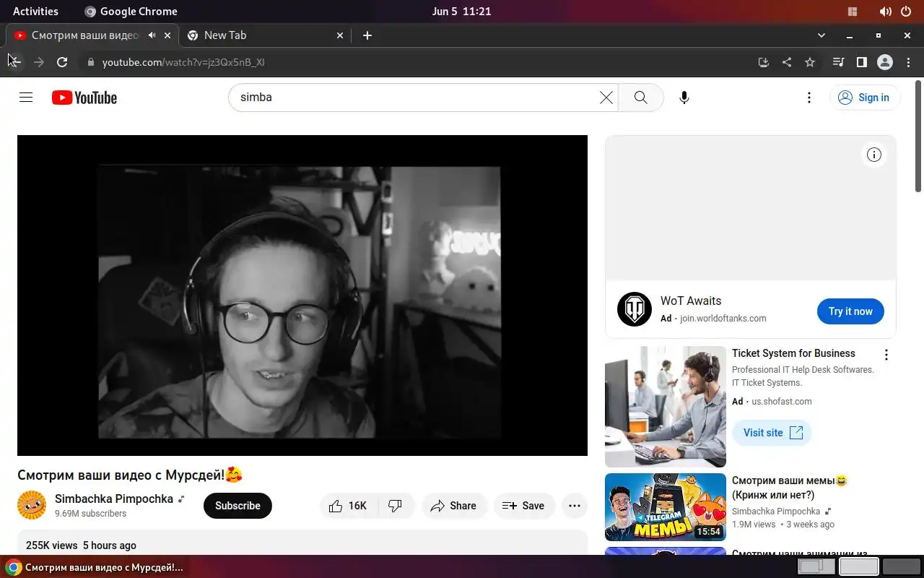Open Смотрим ваши мемы video thumbnail
The image size is (924, 578).
coord(666,507)
